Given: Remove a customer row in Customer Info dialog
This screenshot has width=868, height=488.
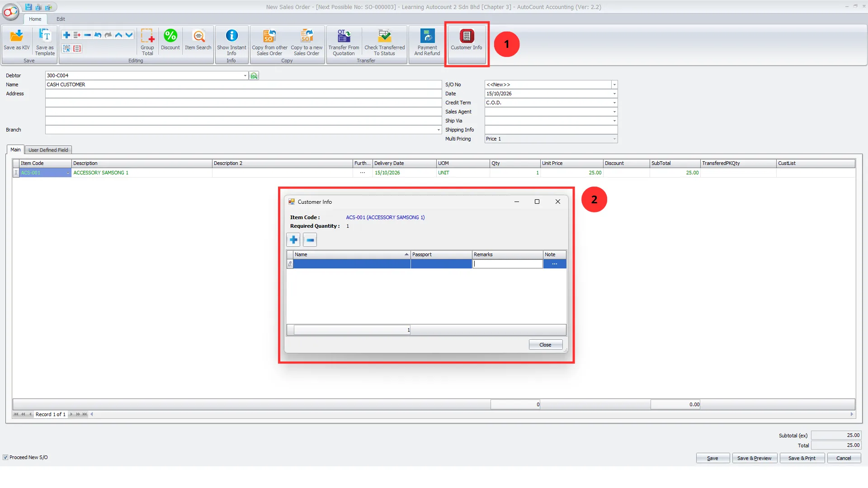Looking at the screenshot, I should [x=310, y=240].
